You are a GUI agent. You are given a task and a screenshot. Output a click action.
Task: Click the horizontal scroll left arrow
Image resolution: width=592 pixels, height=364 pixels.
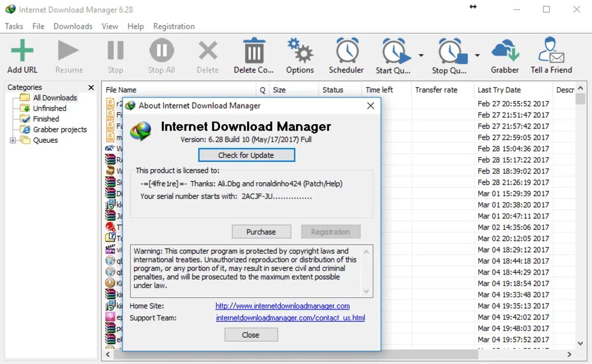(x=108, y=355)
